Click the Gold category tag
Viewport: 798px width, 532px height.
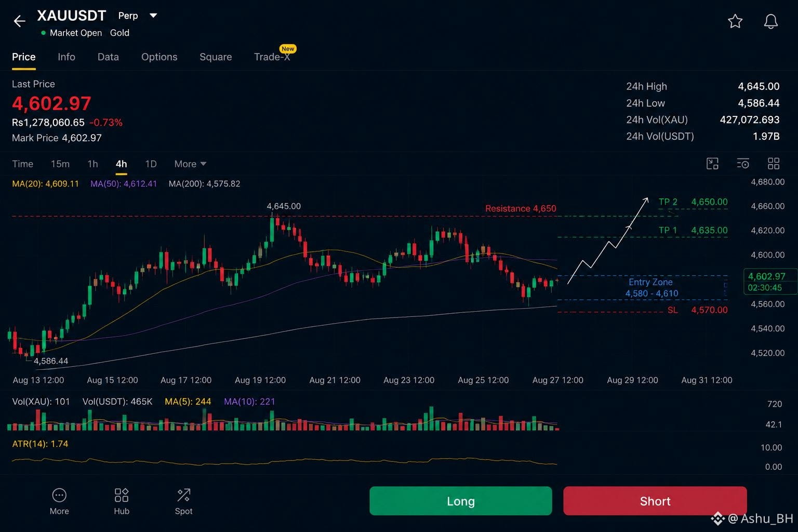click(x=119, y=33)
